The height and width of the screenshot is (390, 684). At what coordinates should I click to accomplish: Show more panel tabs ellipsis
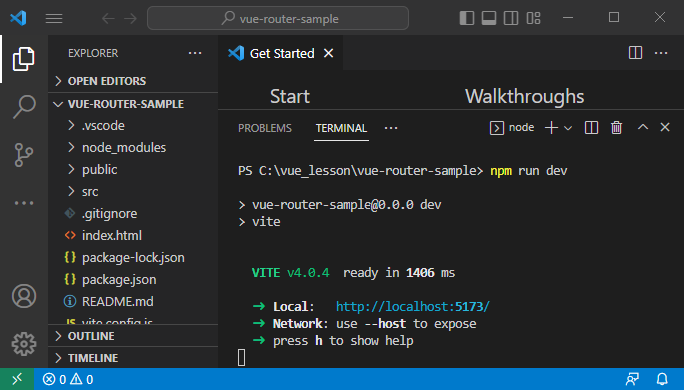click(391, 128)
